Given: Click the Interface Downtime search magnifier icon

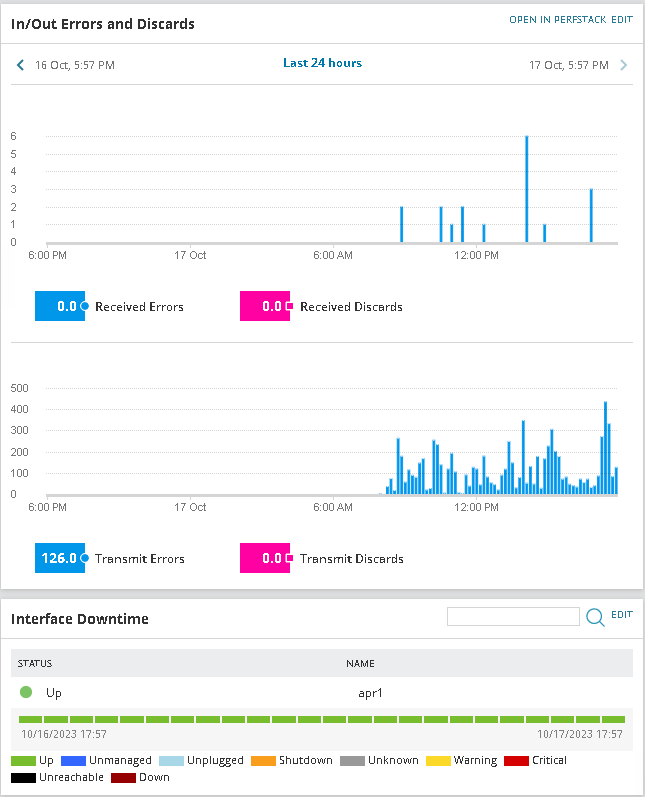Looking at the screenshot, I should click(x=595, y=617).
